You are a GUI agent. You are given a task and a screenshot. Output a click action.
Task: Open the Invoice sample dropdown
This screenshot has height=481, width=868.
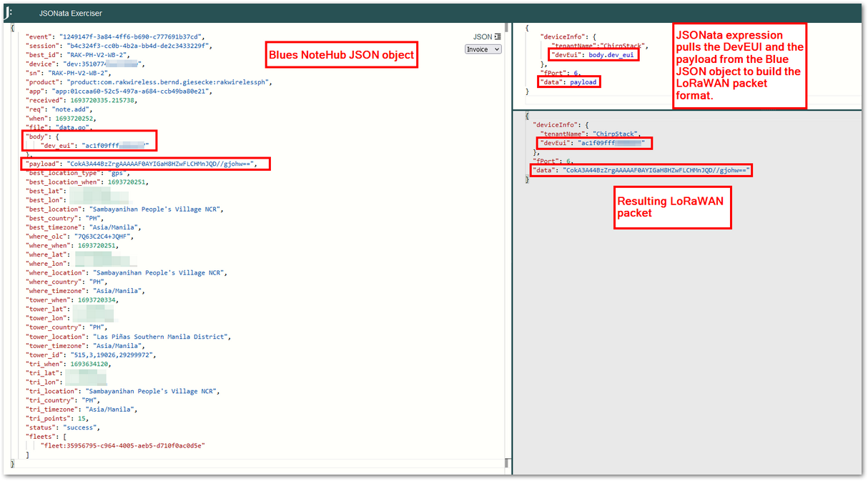483,49
